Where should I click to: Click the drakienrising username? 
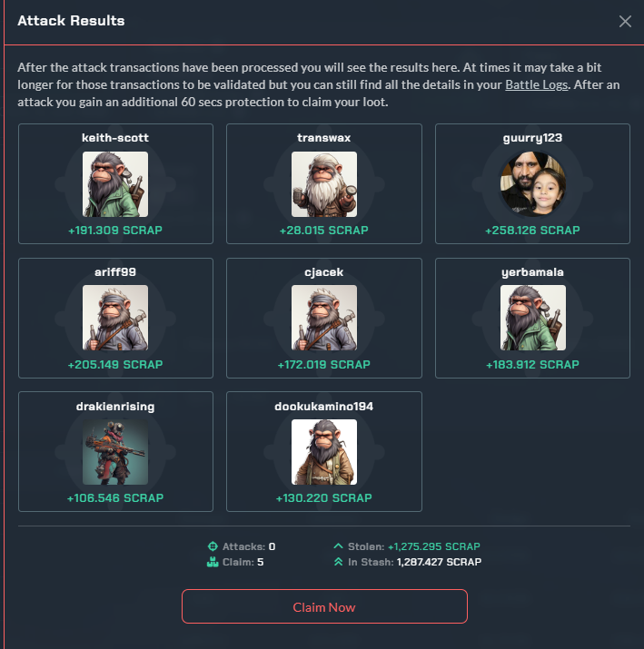pyautogui.click(x=115, y=407)
